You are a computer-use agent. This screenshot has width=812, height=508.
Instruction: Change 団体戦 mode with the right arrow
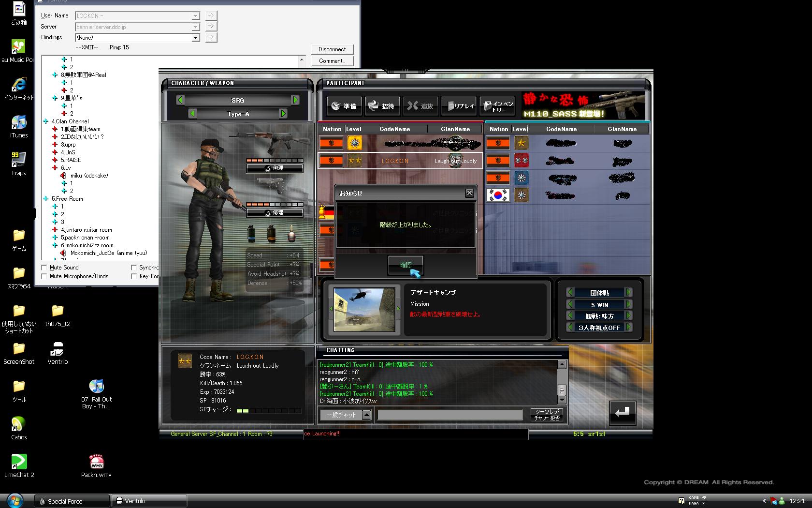click(628, 293)
